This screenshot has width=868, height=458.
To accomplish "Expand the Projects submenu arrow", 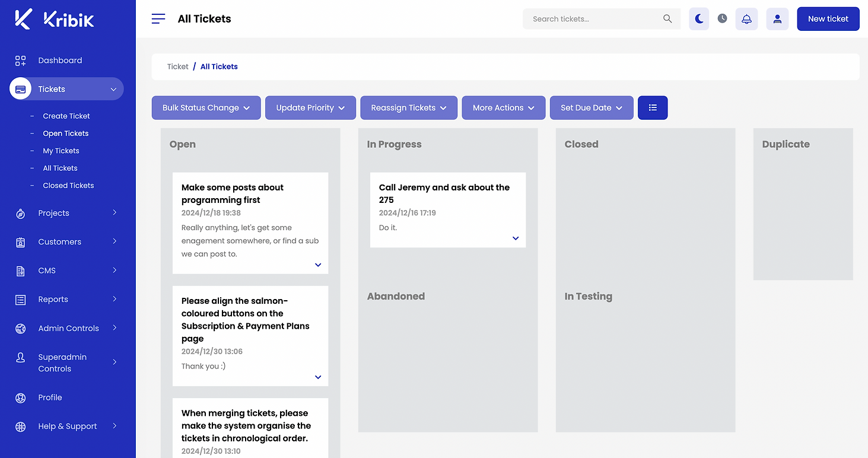I will pos(115,212).
